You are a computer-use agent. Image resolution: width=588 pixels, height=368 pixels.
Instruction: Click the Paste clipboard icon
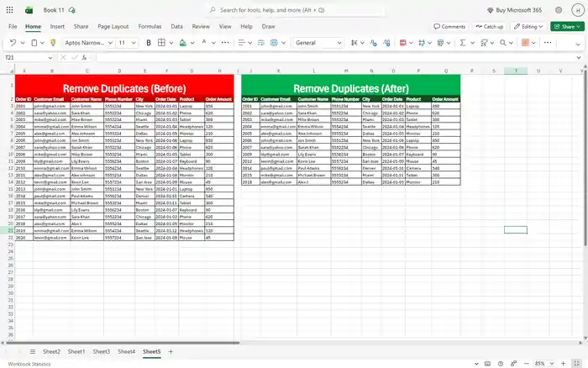34,43
